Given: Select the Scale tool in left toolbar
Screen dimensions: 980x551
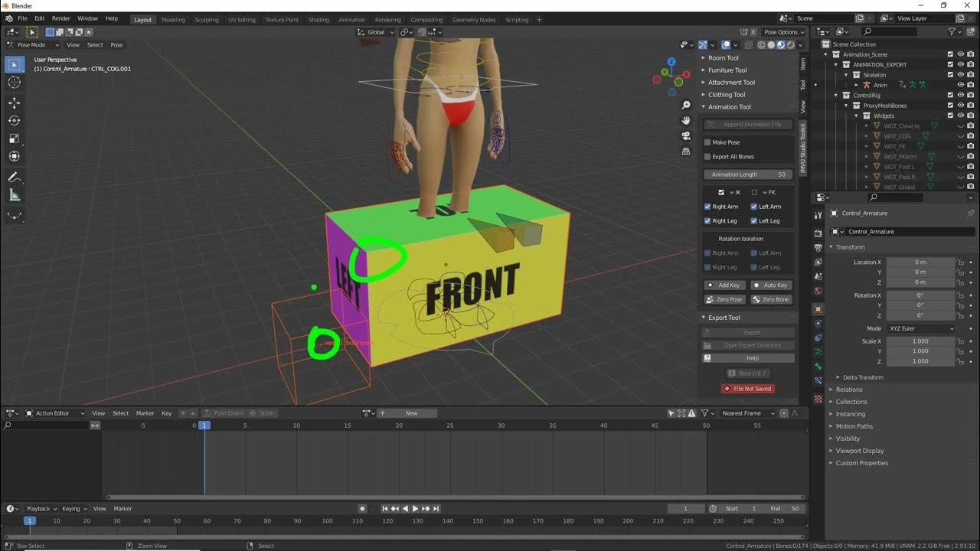Looking at the screenshot, I should pos(14,138).
